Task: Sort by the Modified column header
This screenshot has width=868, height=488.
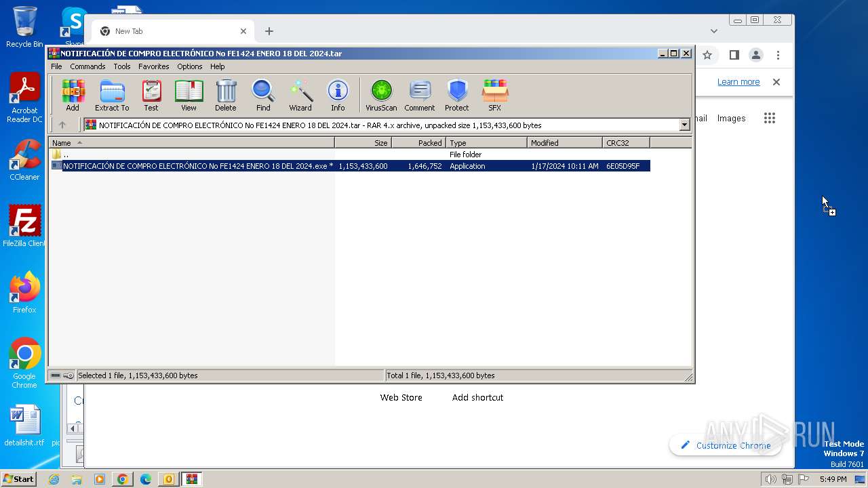Action: 565,142
